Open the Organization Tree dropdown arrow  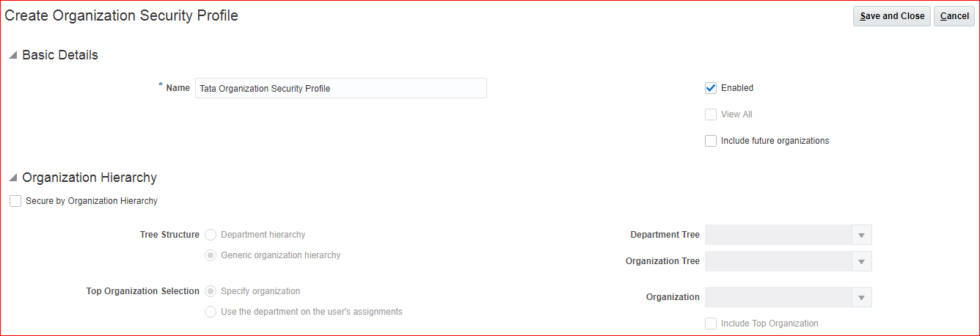tap(861, 261)
